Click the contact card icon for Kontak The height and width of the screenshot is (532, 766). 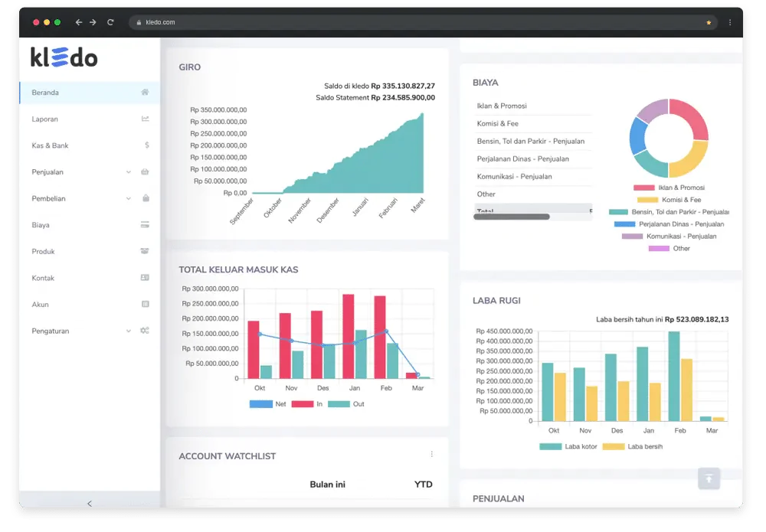click(x=145, y=278)
